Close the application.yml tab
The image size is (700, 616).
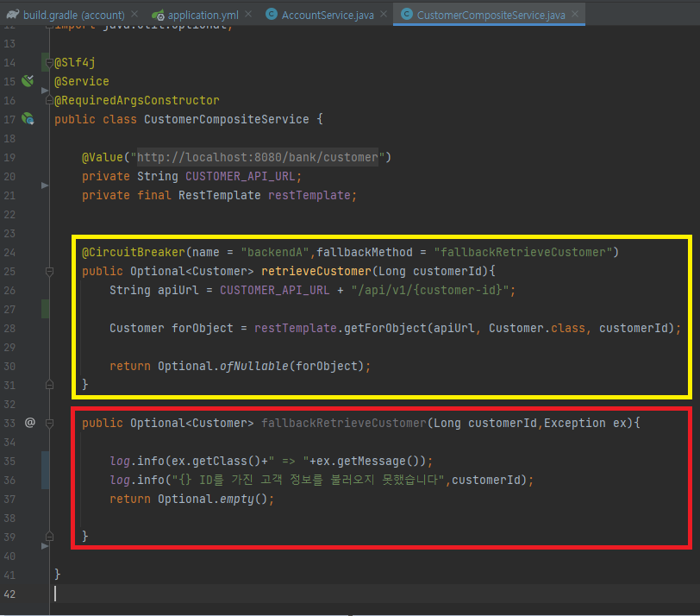coord(248,15)
